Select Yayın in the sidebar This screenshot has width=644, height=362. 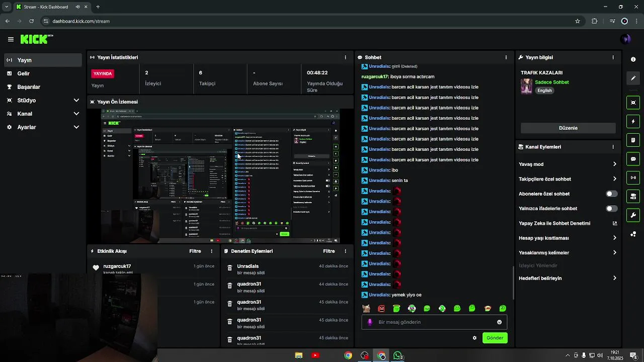(43, 60)
